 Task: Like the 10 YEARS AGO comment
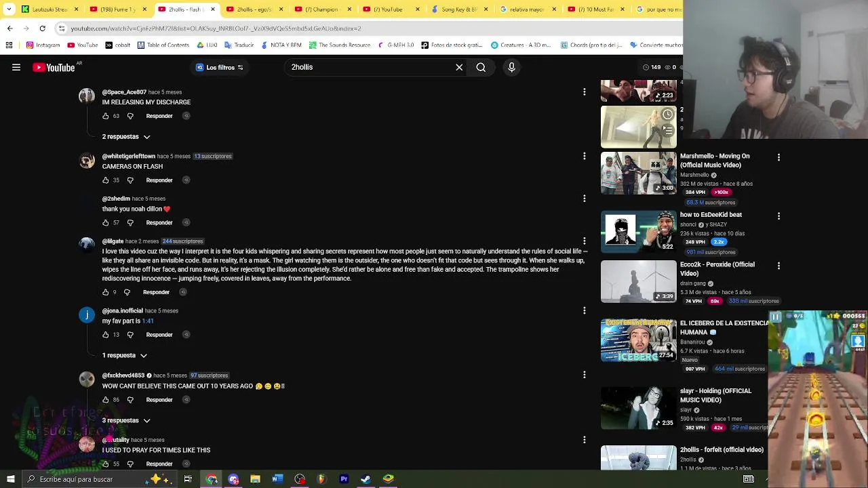click(106, 400)
